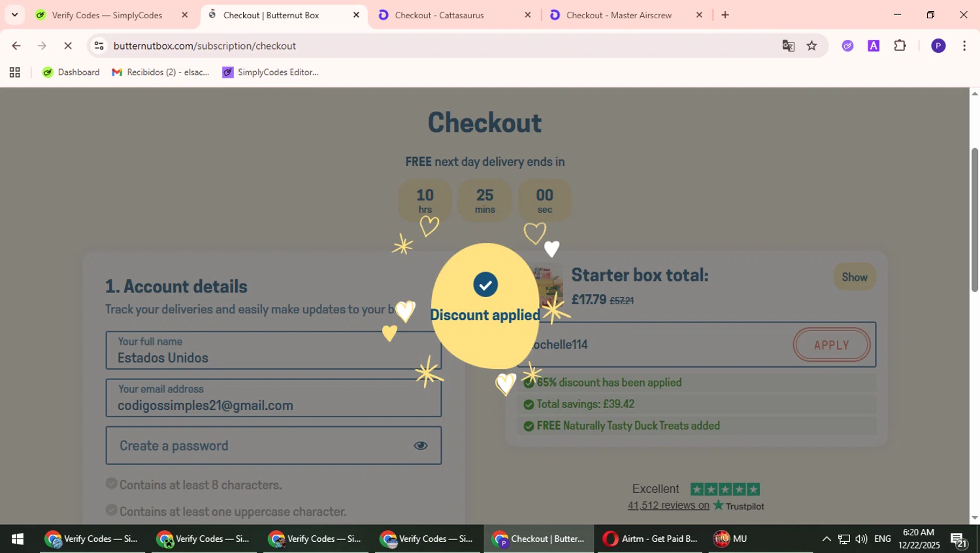
Task: Apply the discount code
Action: coord(831,345)
